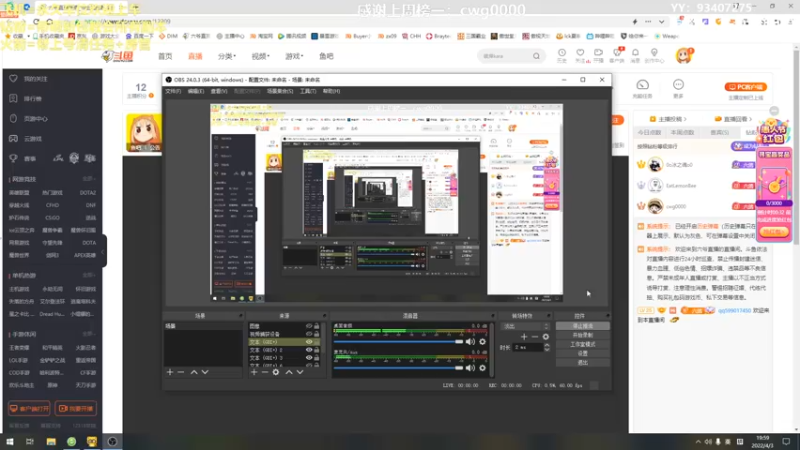
Task: Add a scene transition with plus icon
Action: (x=524, y=337)
